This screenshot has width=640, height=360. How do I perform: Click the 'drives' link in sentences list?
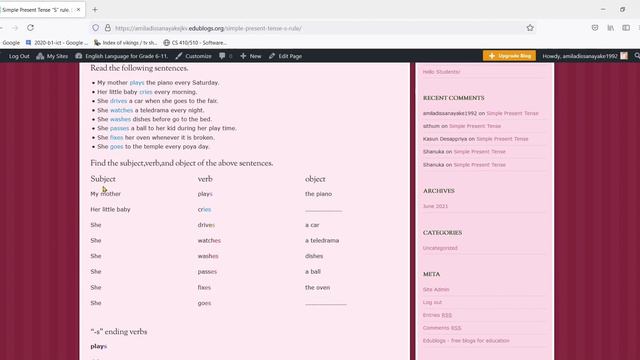[118, 101]
